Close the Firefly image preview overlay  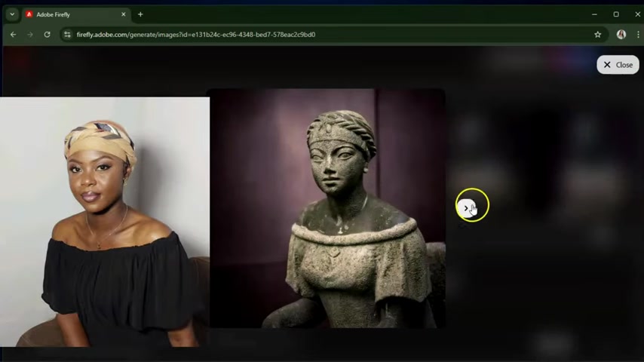pyautogui.click(x=618, y=65)
